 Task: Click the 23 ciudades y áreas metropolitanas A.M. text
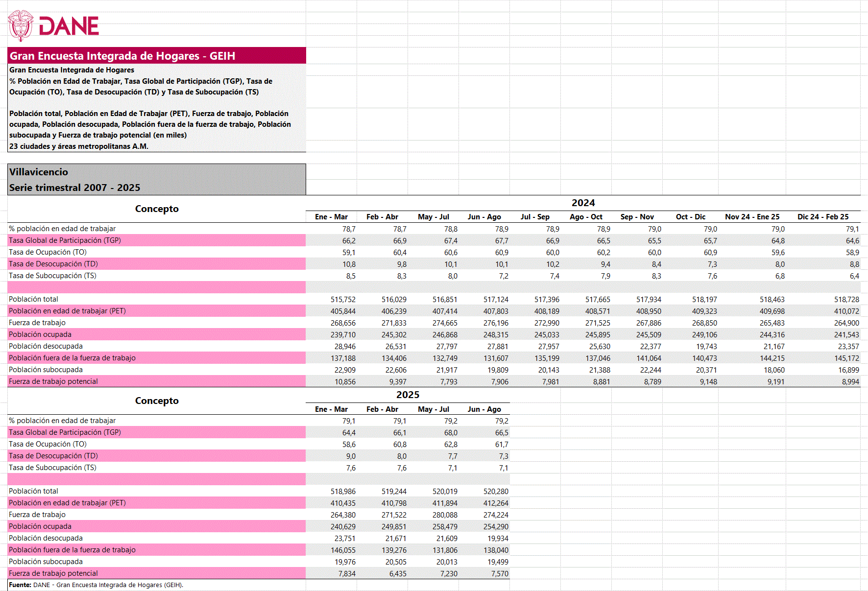79,146
